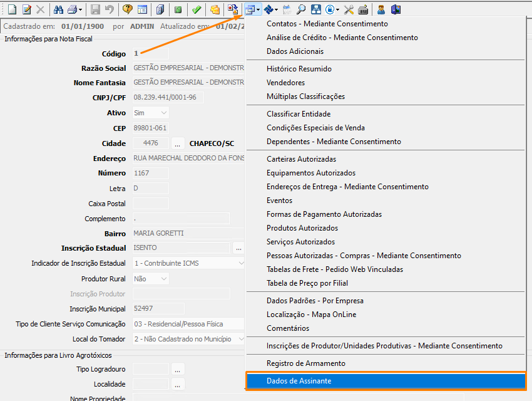The image size is (532, 401).
Task: Click the edit record pencil icon
Action: pos(26,9)
